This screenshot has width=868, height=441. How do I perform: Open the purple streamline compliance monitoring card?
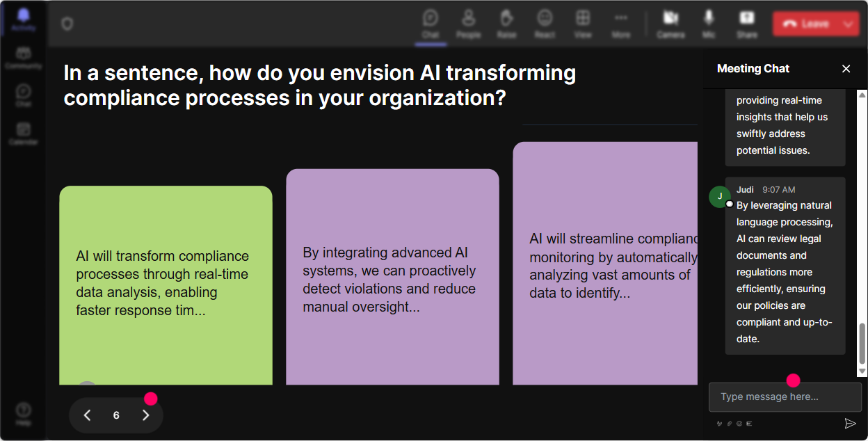(x=605, y=263)
